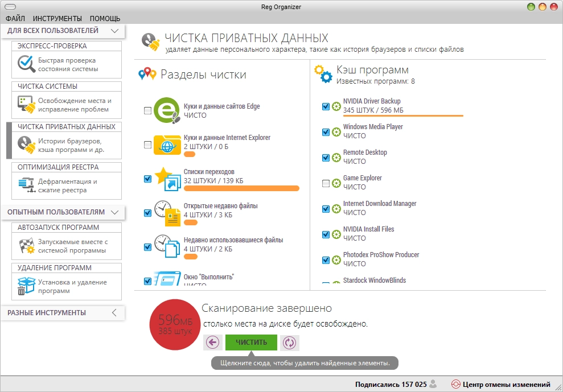
Task: Expand the РАЗНЫЕ ИНСТРУМЕНТЫ section
Action: [x=114, y=313]
